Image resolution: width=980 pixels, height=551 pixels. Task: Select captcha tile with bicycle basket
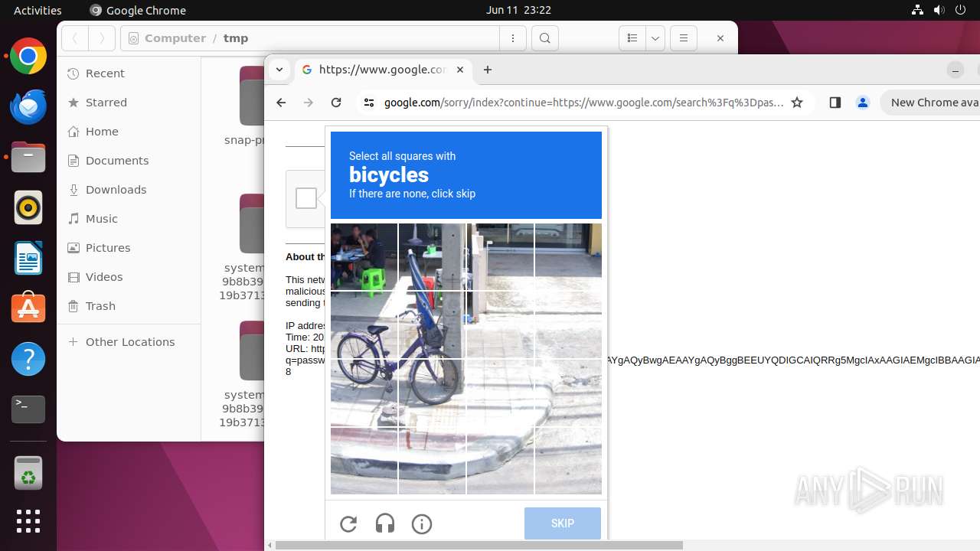coord(432,325)
